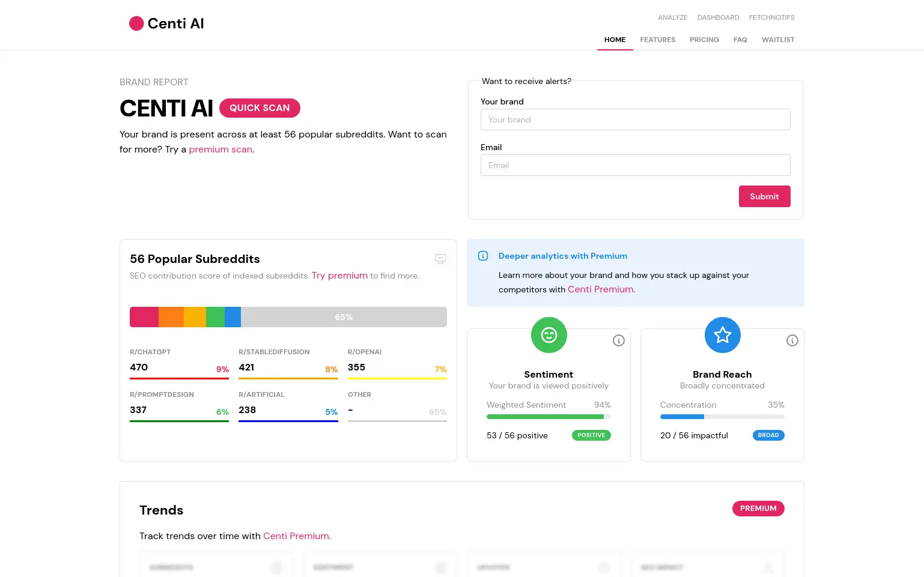Go to the FAQ tab
The width and height of the screenshot is (924, 577).
tap(740, 40)
